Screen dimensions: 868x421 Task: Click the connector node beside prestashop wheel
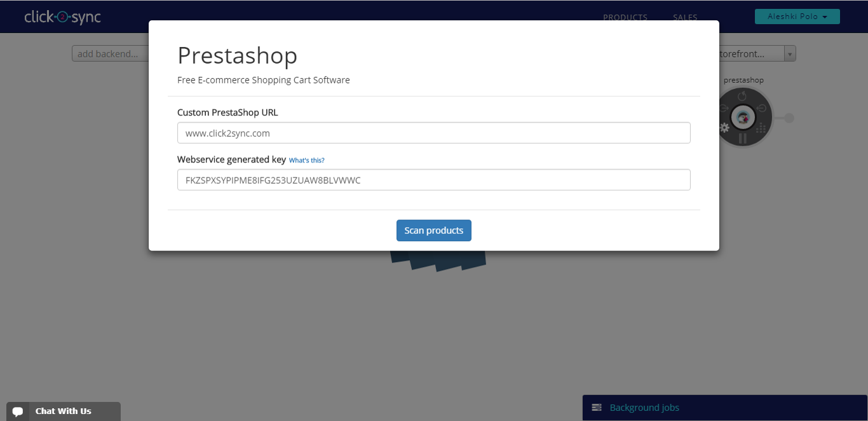tap(789, 118)
